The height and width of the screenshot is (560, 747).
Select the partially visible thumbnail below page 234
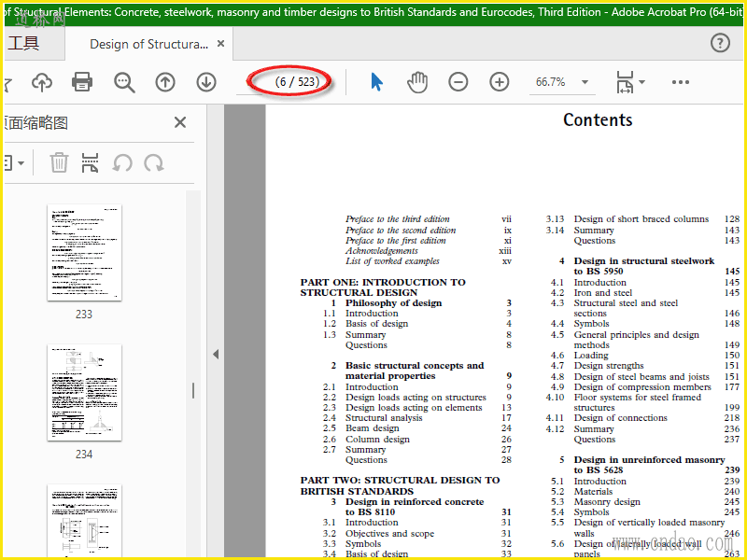click(84, 521)
